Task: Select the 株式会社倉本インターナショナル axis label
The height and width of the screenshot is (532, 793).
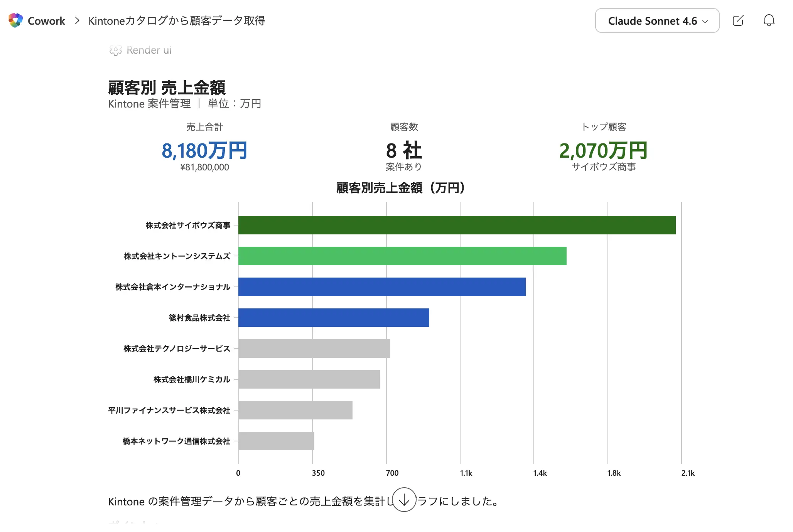Action: (173, 287)
